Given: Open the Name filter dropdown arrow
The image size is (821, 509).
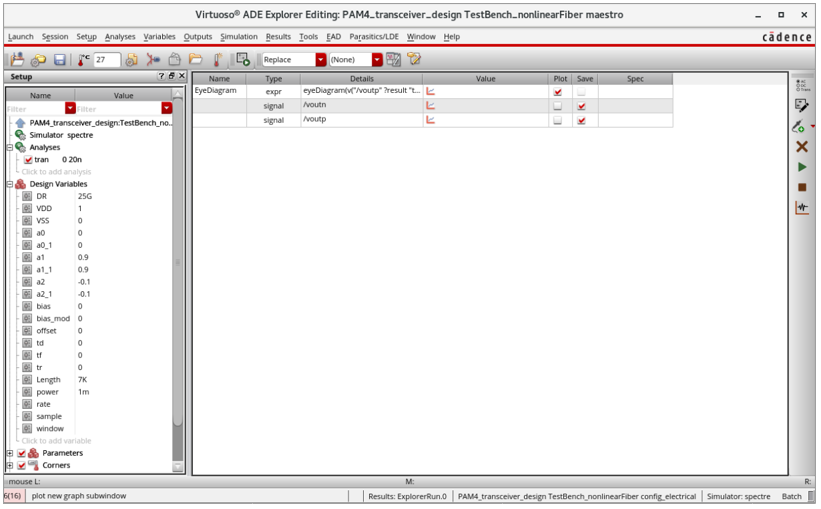Looking at the screenshot, I should click(x=70, y=108).
